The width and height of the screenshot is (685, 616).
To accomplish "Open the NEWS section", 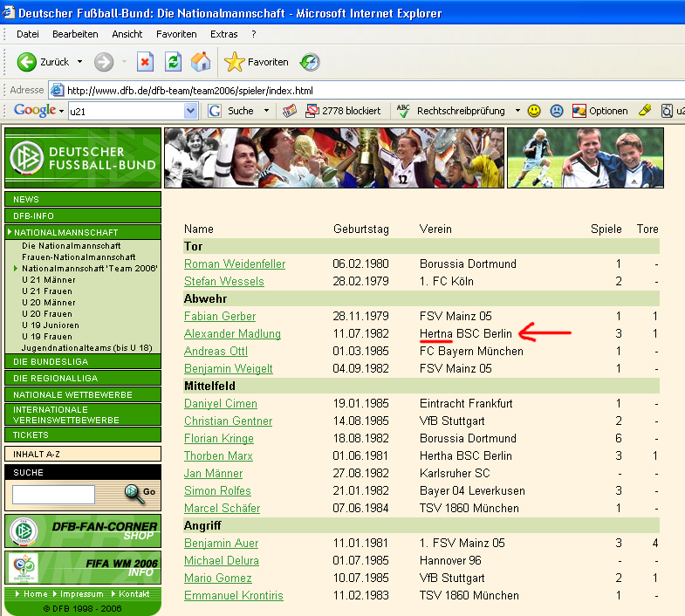I will pos(83,199).
